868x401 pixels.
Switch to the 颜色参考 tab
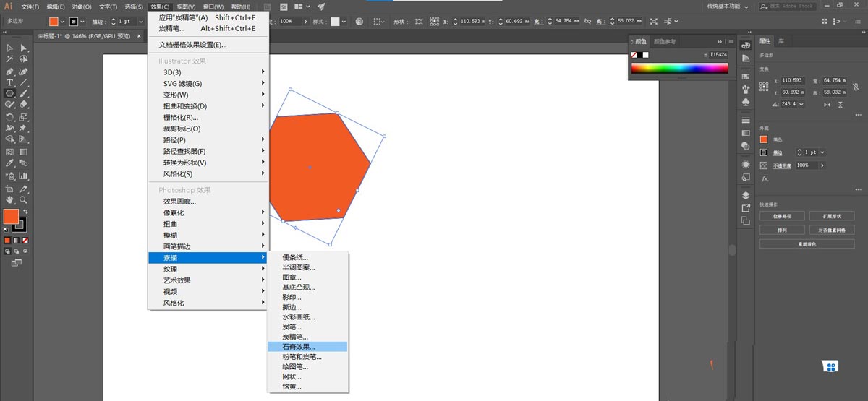pyautogui.click(x=666, y=41)
